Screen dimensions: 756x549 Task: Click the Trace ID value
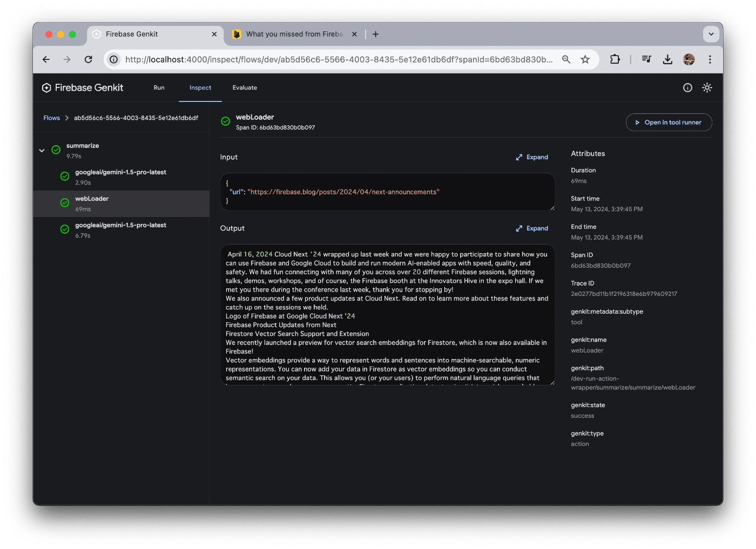(x=624, y=294)
